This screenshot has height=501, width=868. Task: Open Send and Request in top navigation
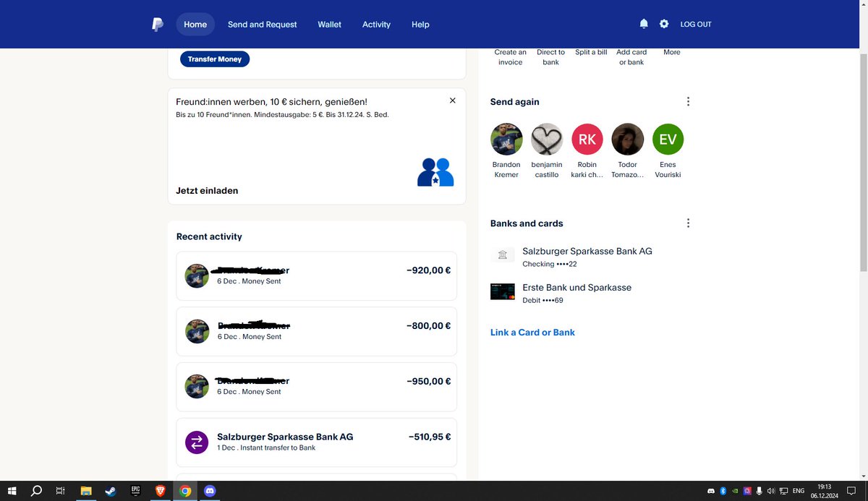262,25
